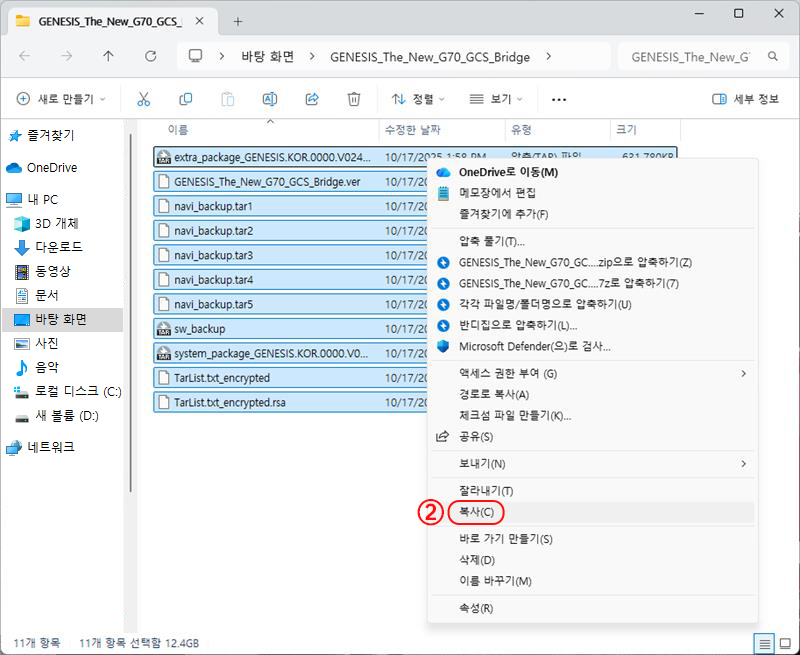Click the Cut scissors icon in toolbar
This screenshot has height=655, width=800.
click(x=143, y=99)
